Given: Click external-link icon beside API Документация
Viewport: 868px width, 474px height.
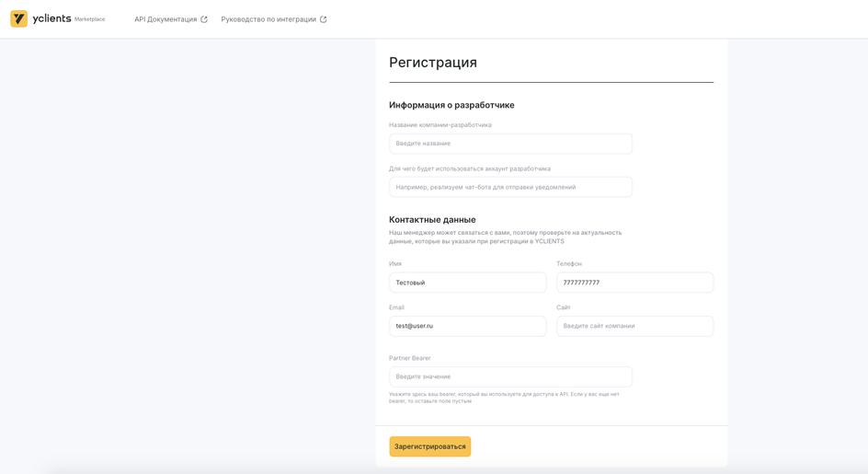Looking at the screenshot, I should click(204, 19).
